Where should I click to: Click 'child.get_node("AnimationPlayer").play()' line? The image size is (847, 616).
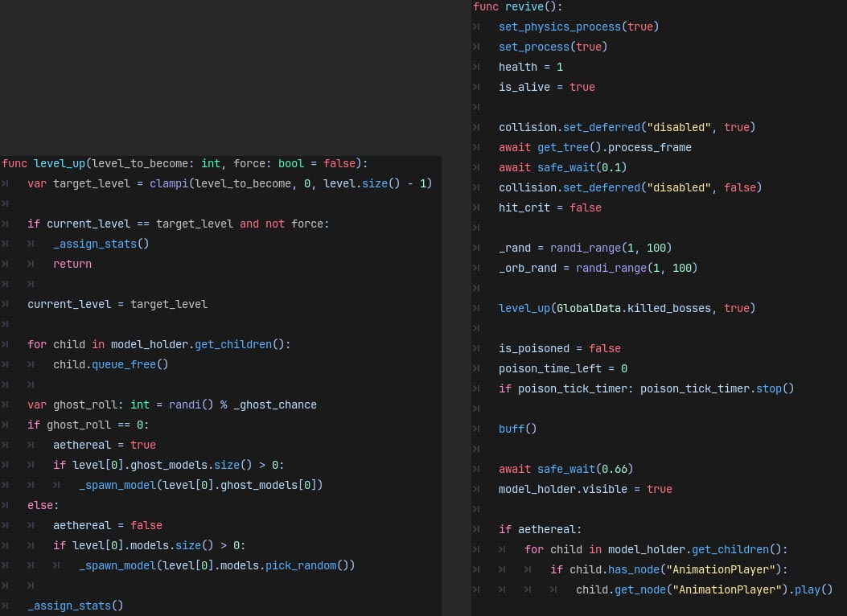coord(705,589)
